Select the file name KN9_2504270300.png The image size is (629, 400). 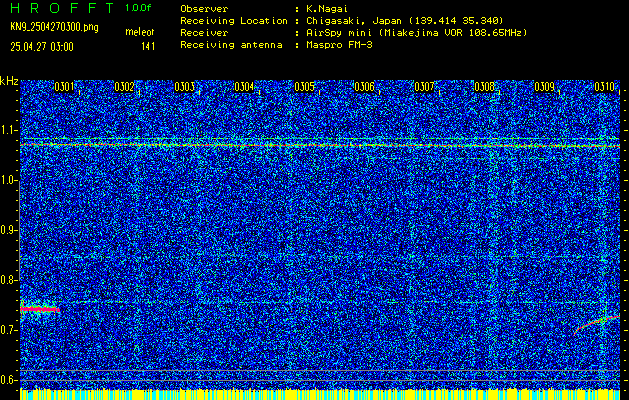click(x=54, y=27)
